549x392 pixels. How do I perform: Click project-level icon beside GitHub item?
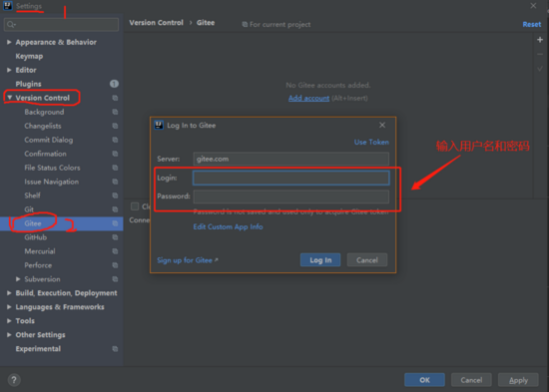coord(115,237)
